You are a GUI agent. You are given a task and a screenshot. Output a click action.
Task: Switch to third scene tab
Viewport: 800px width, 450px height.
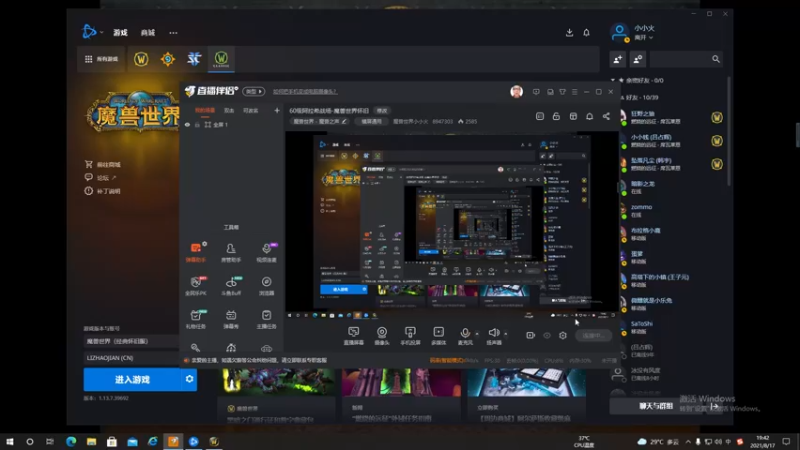pos(251,110)
